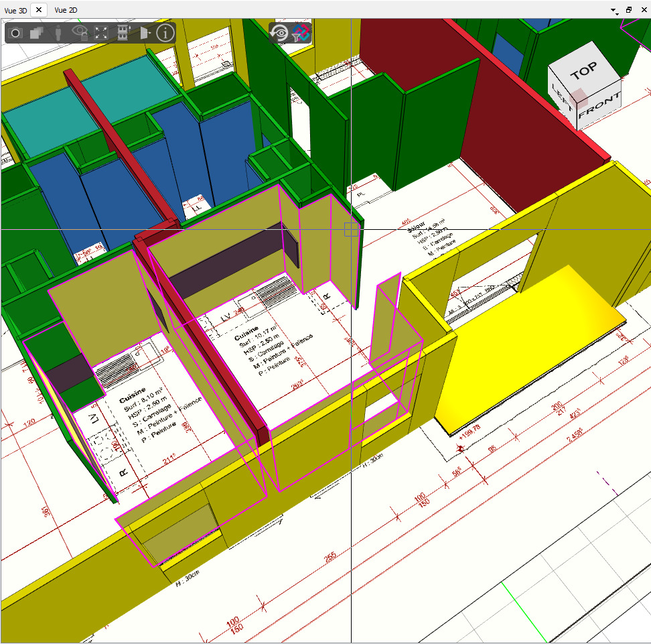Image resolution: width=651 pixels, height=644 pixels.
Task: Activate the walk-through person tool
Action: tap(58, 33)
